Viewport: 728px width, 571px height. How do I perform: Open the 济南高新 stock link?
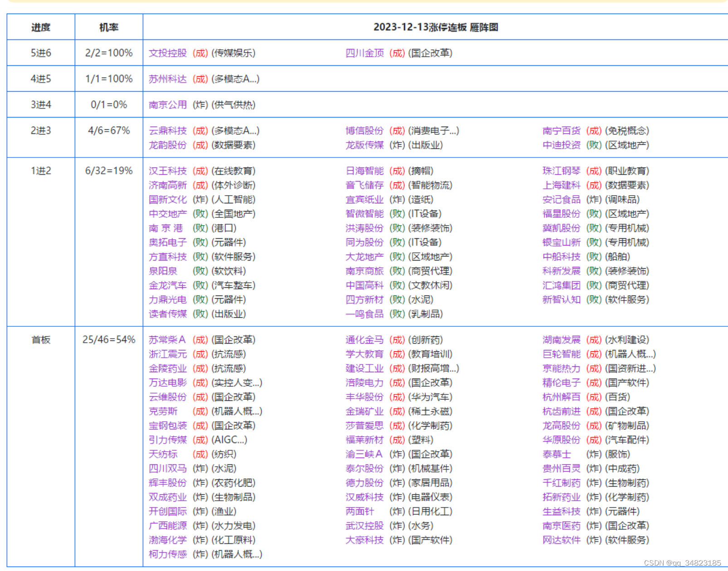tap(168, 185)
